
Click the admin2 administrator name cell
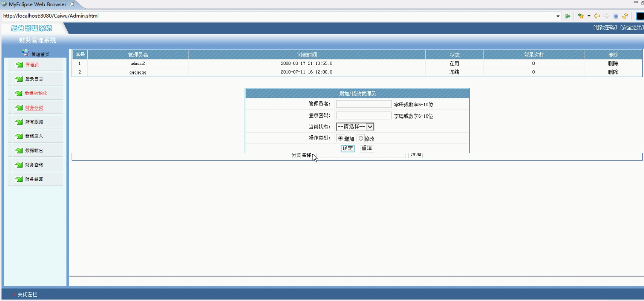[138, 63]
